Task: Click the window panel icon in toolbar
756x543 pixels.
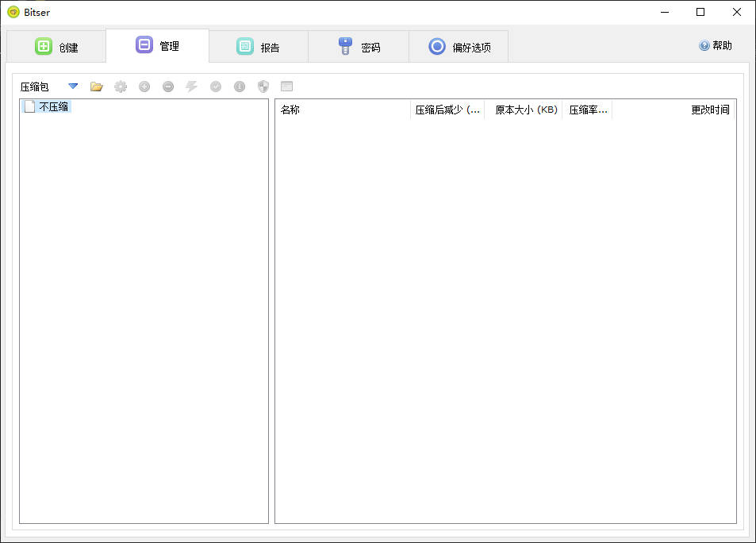Action: 287,87
